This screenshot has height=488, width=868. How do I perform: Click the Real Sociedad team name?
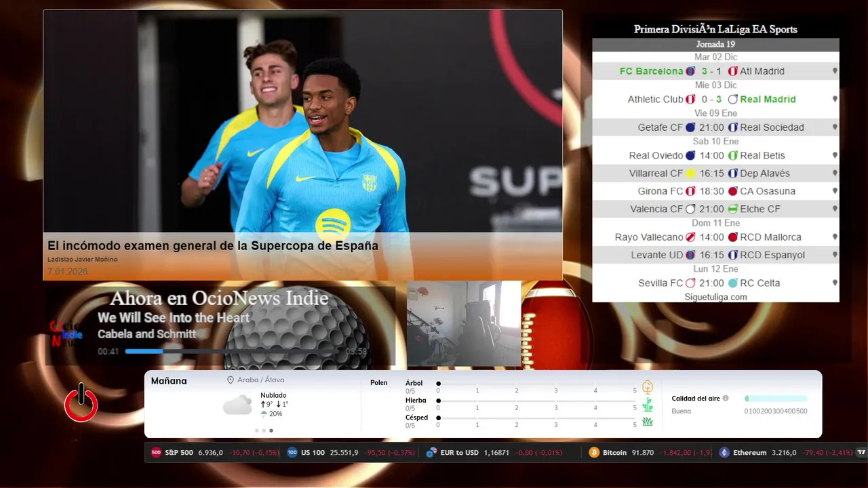pos(772,127)
